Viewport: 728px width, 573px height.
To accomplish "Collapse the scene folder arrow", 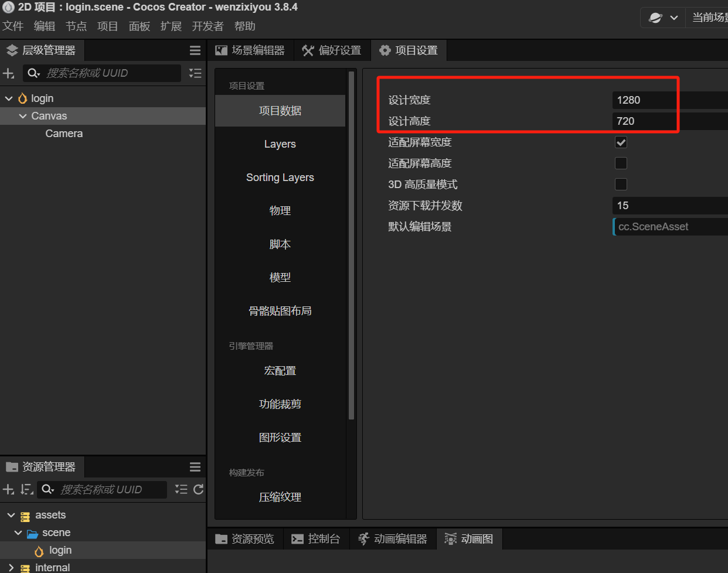I will (18, 533).
